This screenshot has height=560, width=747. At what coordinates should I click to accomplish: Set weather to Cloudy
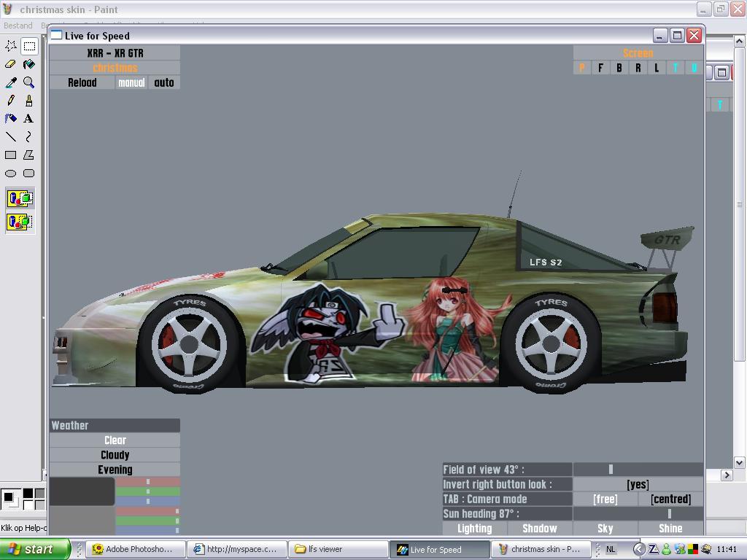coord(115,455)
